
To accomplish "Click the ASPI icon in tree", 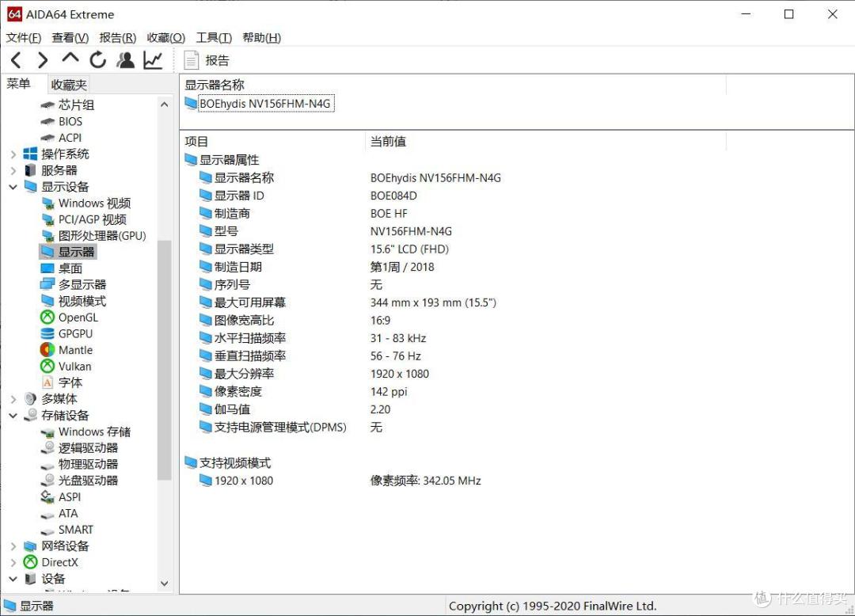I will tap(47, 497).
